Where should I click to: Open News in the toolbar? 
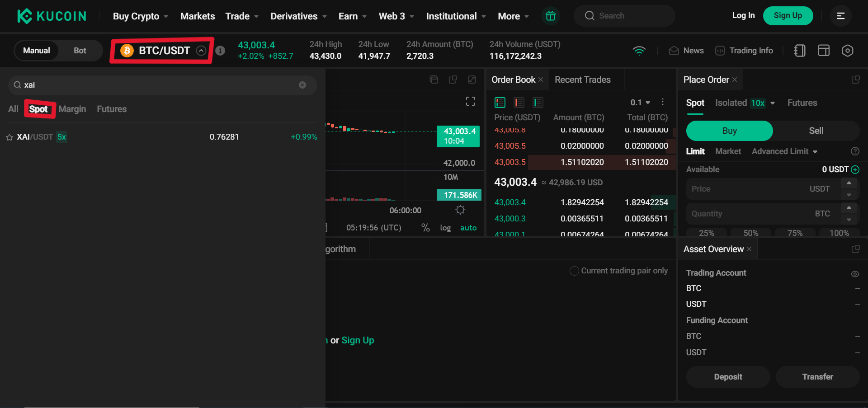click(x=686, y=51)
